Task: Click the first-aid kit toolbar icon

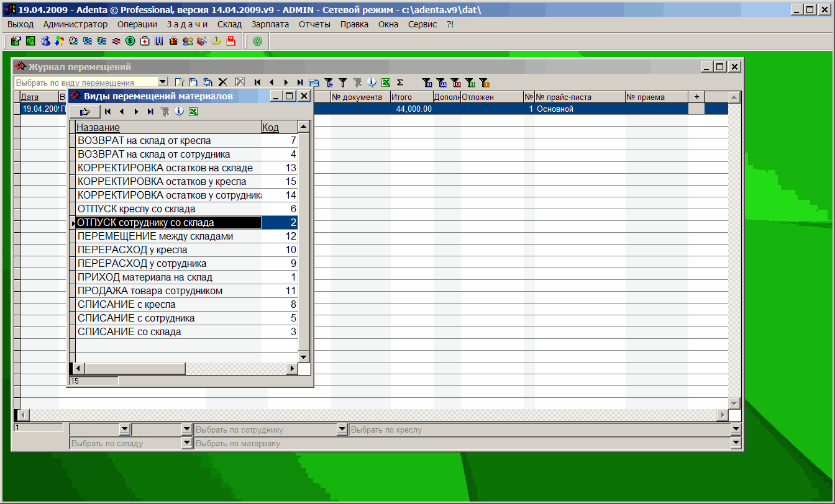Action: [x=145, y=41]
